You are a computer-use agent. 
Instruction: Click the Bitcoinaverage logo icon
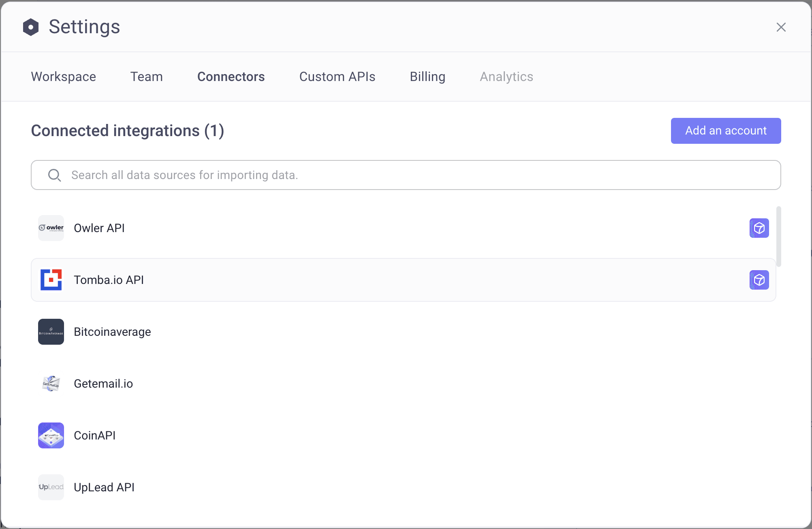tap(51, 331)
